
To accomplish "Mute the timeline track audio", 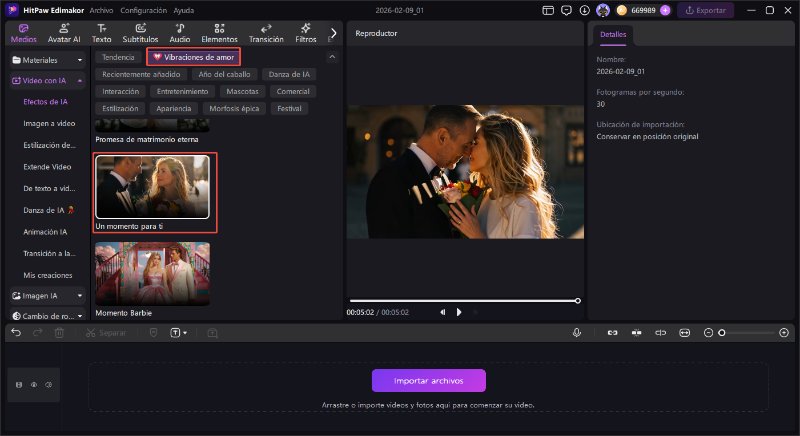I will (x=48, y=384).
